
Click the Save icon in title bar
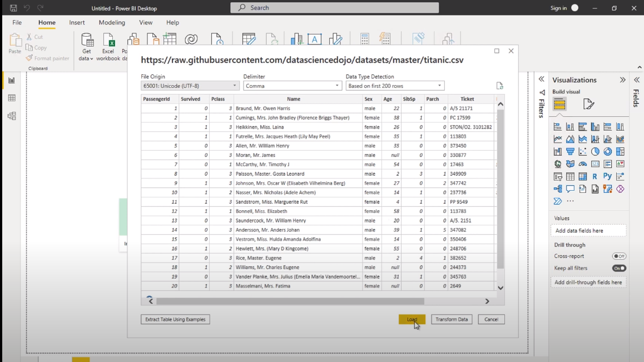click(x=13, y=8)
